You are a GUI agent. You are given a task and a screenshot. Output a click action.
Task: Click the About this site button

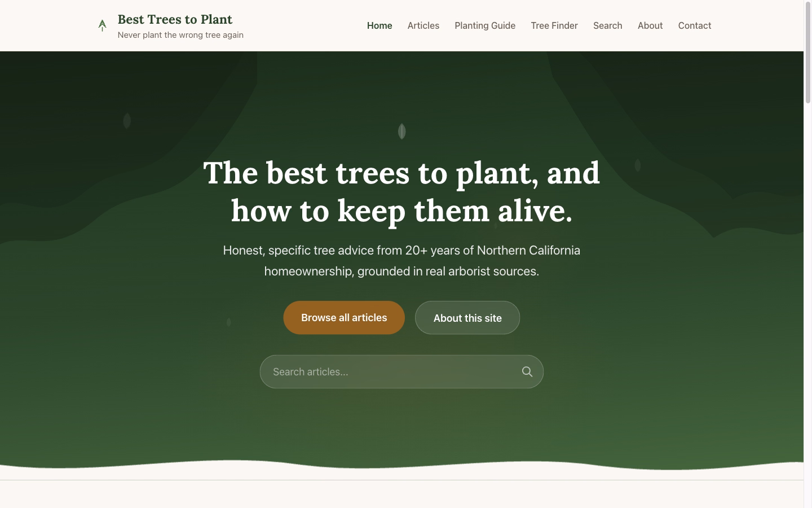click(x=467, y=318)
